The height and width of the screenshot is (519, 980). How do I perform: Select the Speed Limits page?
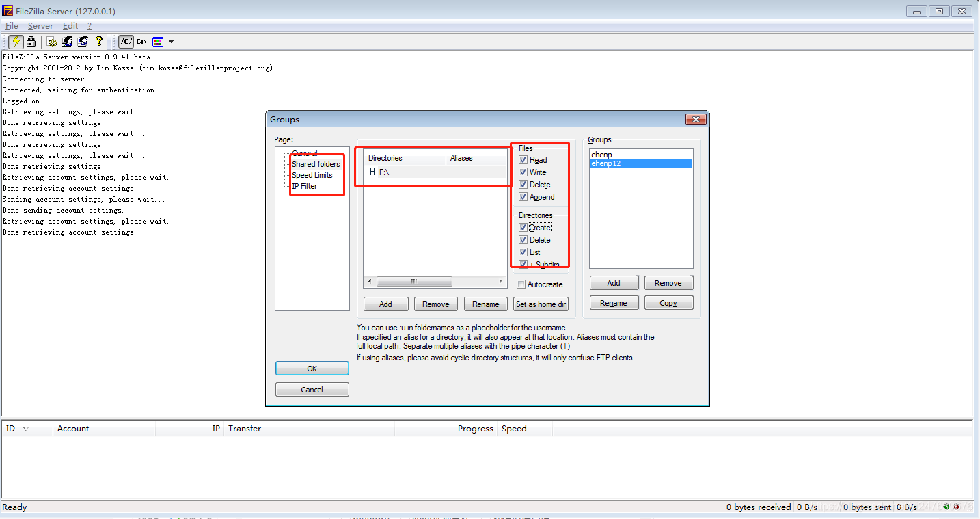[x=312, y=175]
